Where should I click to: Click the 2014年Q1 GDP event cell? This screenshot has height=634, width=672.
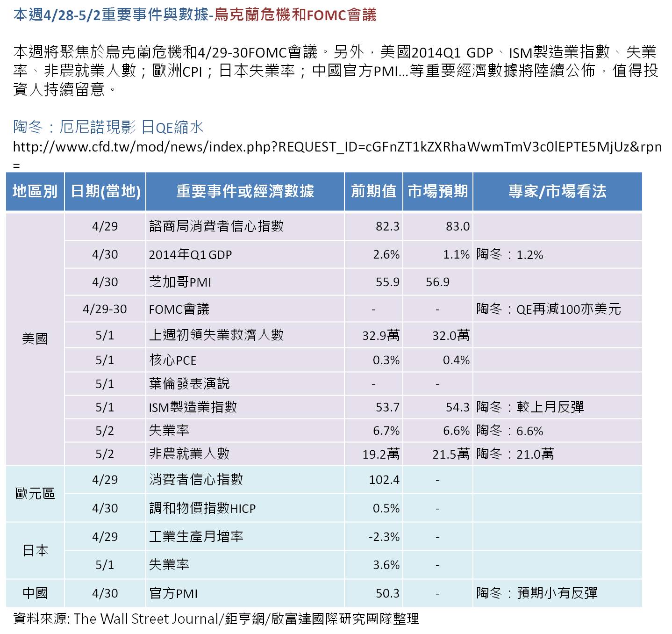pyautogui.click(x=245, y=255)
